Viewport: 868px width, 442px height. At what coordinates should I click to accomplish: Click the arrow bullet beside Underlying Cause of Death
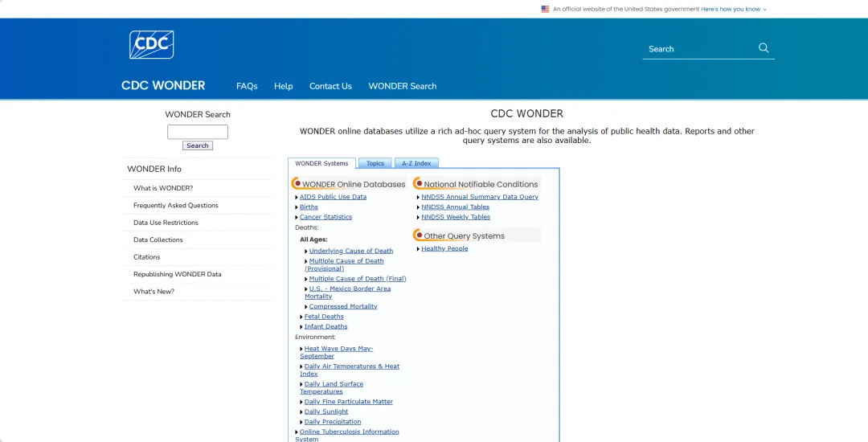(x=306, y=252)
